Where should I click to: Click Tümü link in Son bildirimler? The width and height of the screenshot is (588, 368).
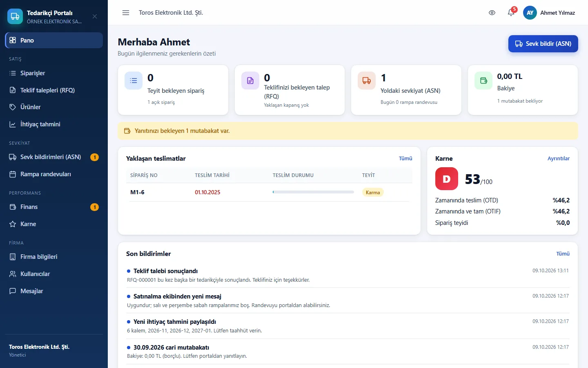pos(563,254)
